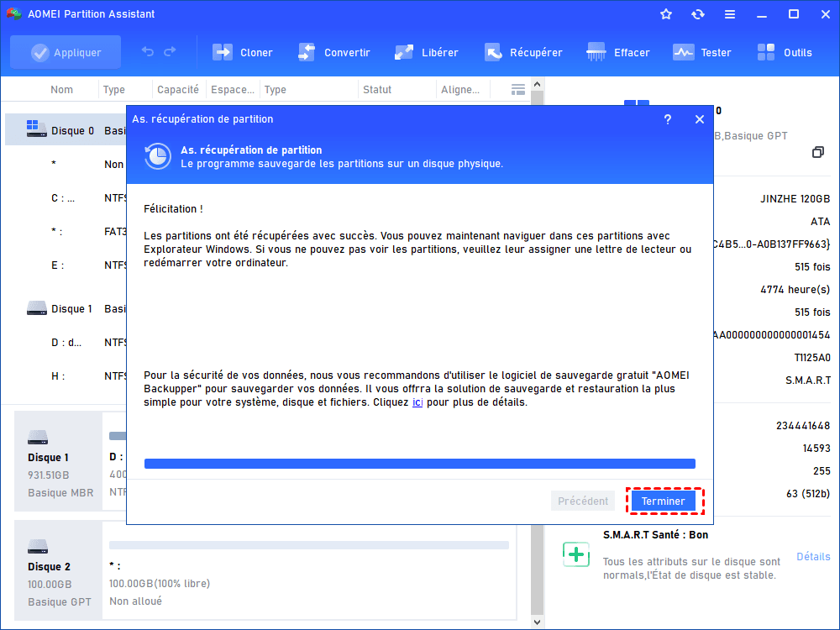The image size is (840, 630).
Task: Click the help question mark in dialog
Action: click(668, 119)
